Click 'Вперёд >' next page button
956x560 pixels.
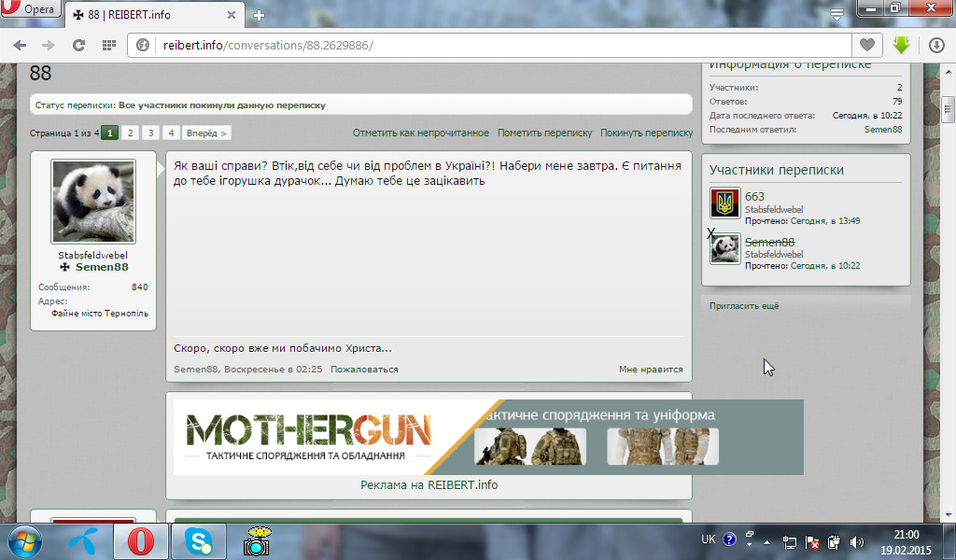[206, 133]
